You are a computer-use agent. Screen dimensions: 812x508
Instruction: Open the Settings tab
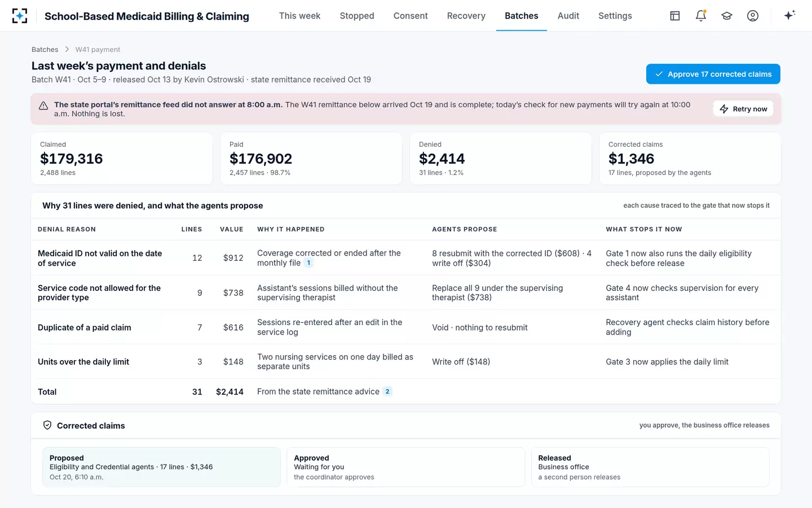615,16
